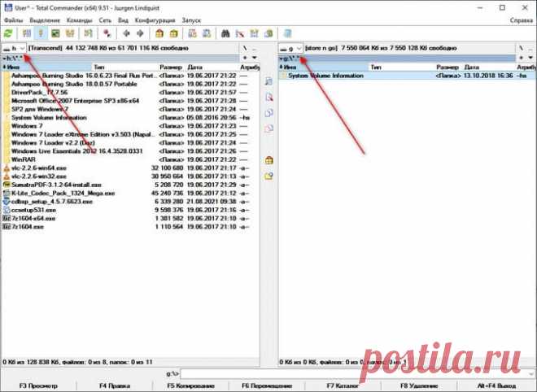Image resolution: width=537 pixels, height=392 pixels.
Task: Open new FTP connection toolbar icon
Action: point(207,33)
